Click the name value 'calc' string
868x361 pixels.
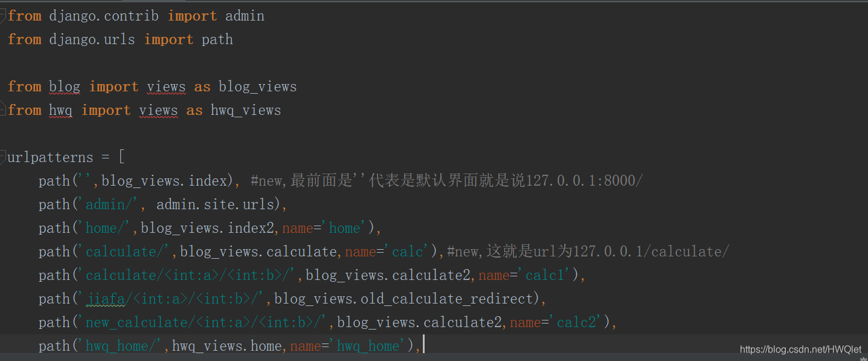408,252
